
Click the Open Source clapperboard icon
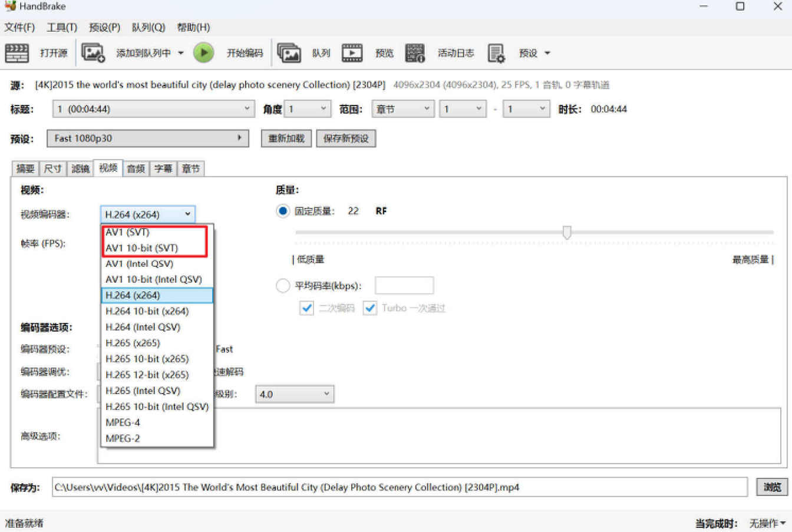pyautogui.click(x=16, y=53)
